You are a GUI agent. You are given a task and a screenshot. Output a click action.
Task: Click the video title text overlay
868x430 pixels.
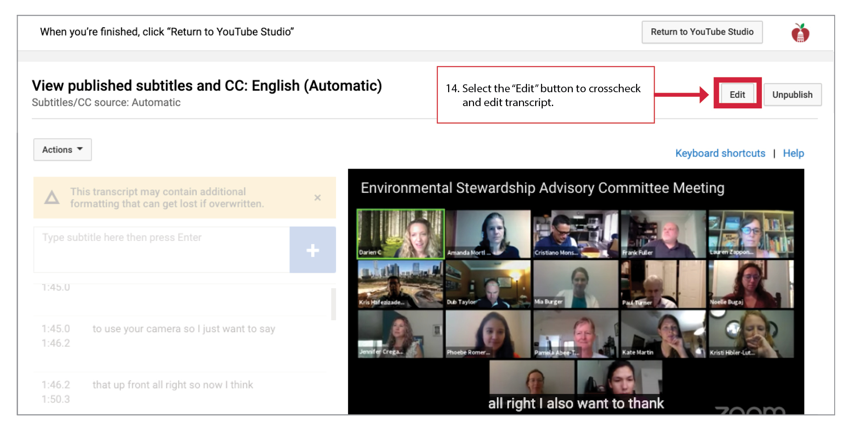(x=542, y=188)
